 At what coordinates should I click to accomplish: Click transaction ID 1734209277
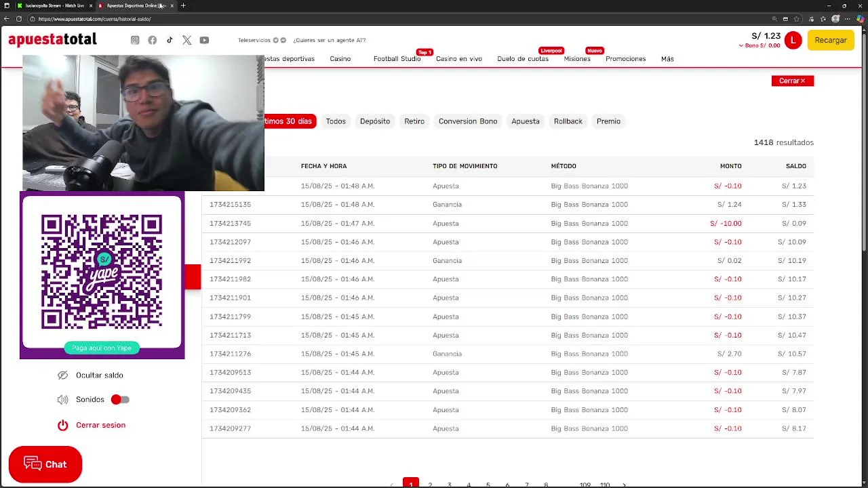(230, 428)
